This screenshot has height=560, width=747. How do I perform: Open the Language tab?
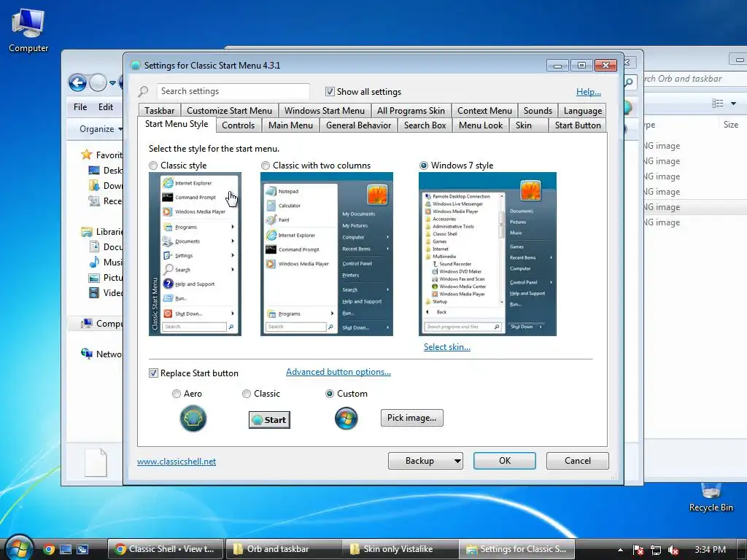583,111
